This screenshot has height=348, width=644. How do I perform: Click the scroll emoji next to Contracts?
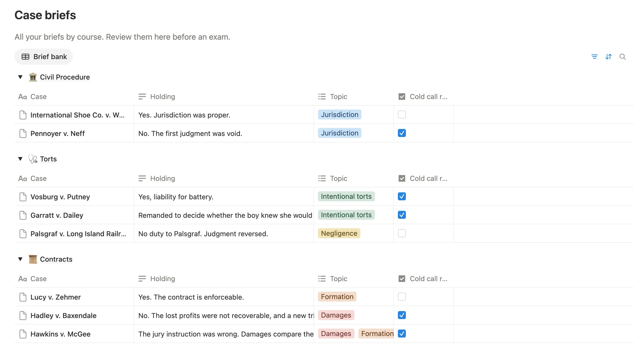point(33,259)
